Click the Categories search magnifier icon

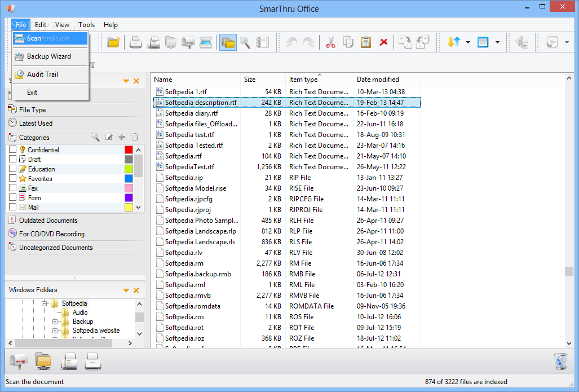(96, 137)
